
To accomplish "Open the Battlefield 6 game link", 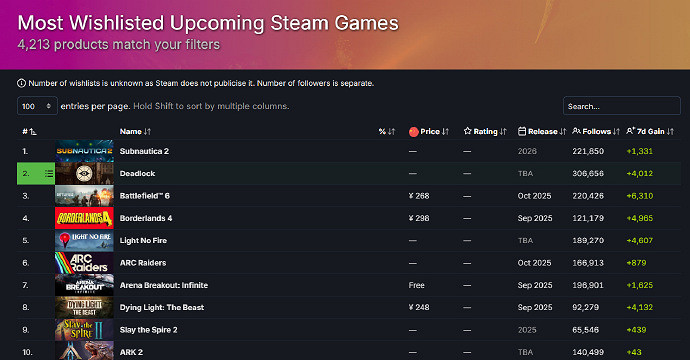I will pos(145,196).
